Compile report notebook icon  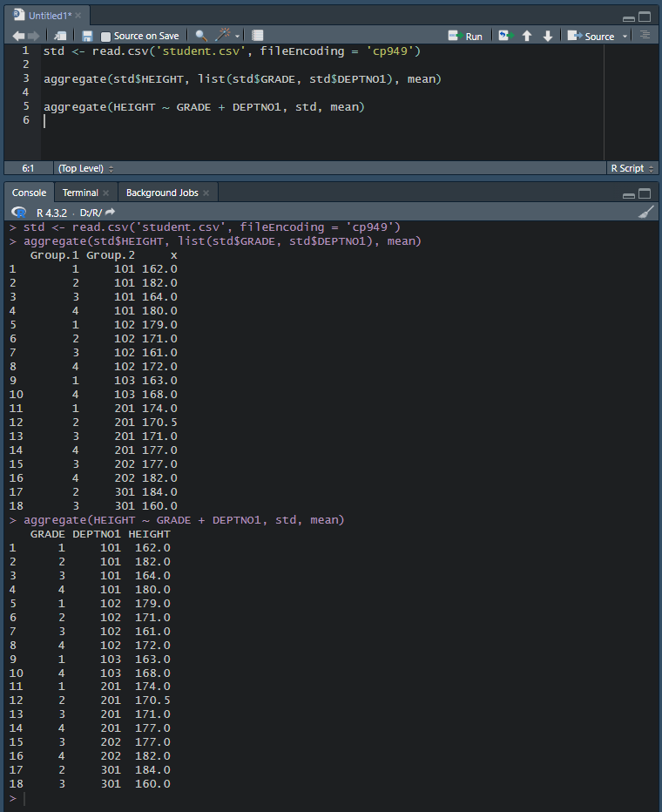tap(257, 36)
